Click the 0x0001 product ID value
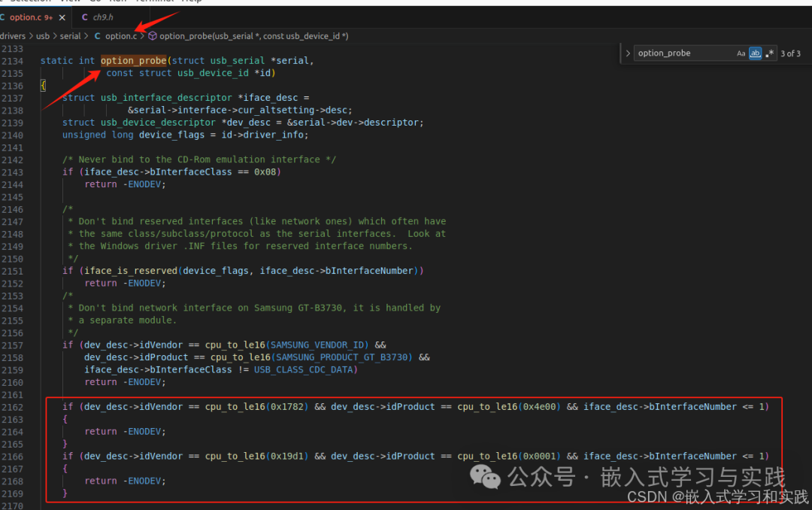The height and width of the screenshot is (510, 812). 539,456
